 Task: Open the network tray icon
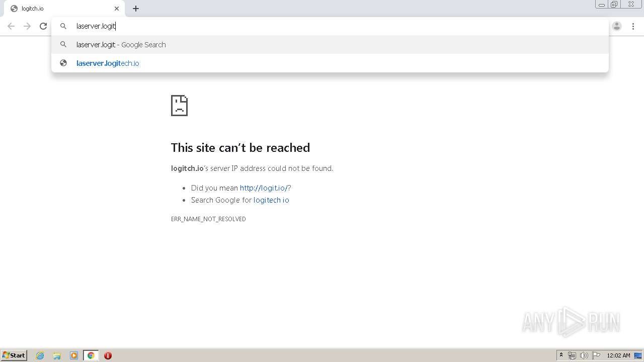coord(572,355)
